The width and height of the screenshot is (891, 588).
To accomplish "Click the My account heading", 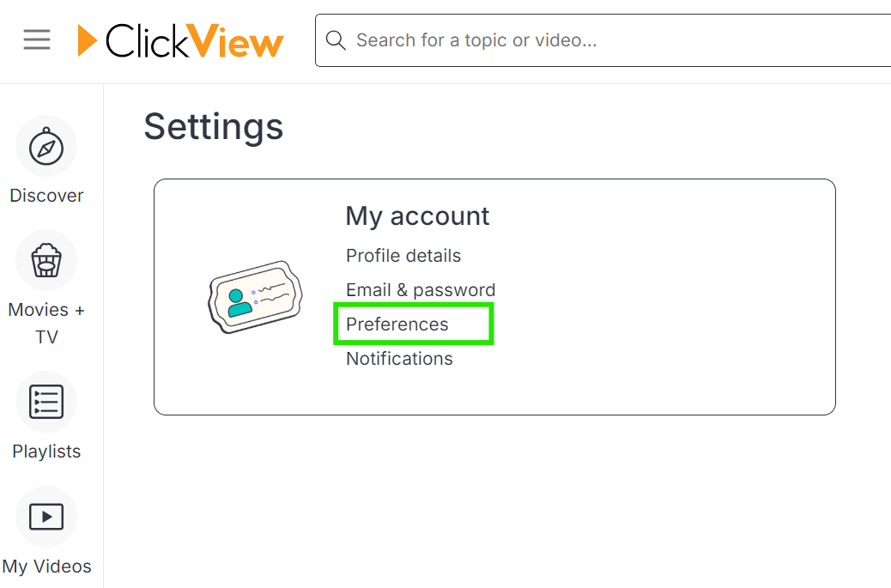I will click(418, 216).
